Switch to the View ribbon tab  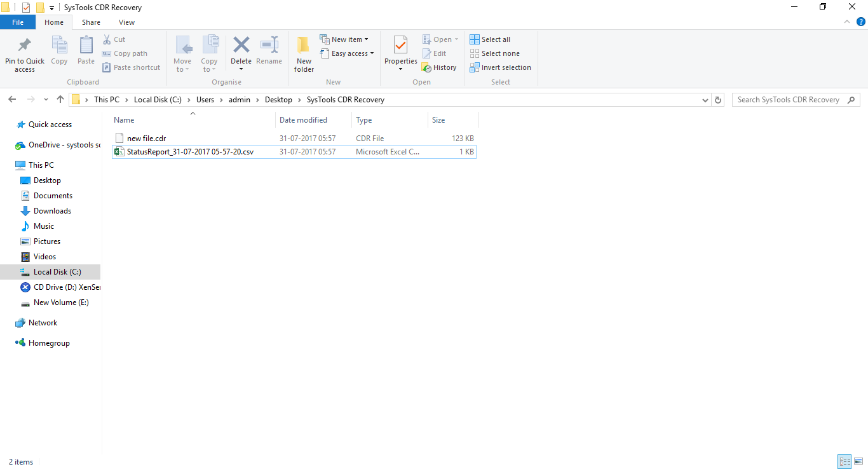tap(126, 22)
